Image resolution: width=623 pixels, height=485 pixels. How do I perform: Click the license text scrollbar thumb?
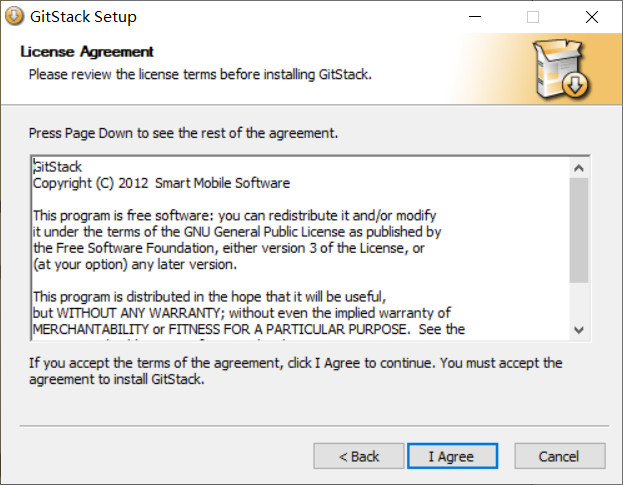[578, 230]
